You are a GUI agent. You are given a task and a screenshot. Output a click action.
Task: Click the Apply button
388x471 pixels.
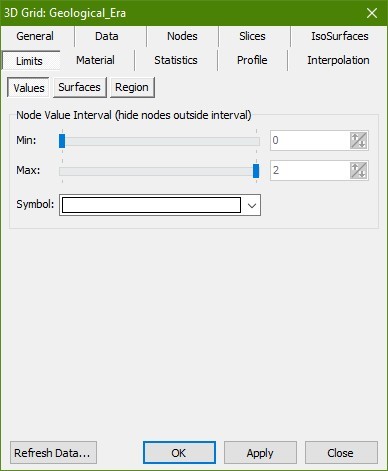(260, 453)
